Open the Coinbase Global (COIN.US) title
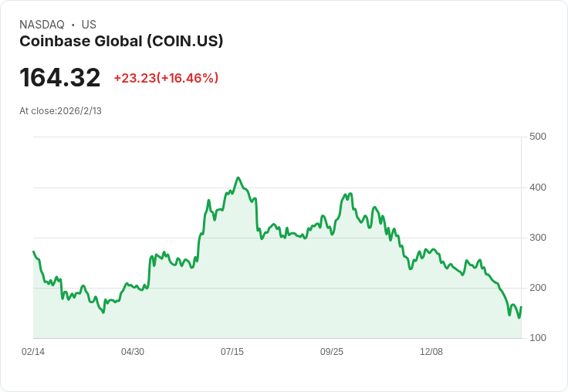The width and height of the screenshot is (568, 392). click(121, 41)
